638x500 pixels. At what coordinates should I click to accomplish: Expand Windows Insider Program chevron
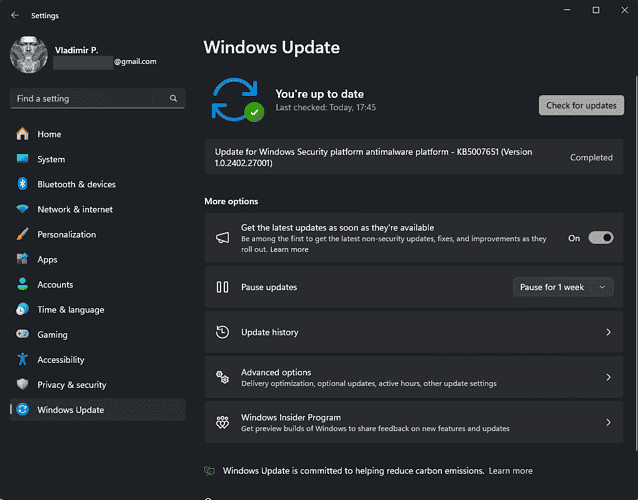(x=608, y=423)
